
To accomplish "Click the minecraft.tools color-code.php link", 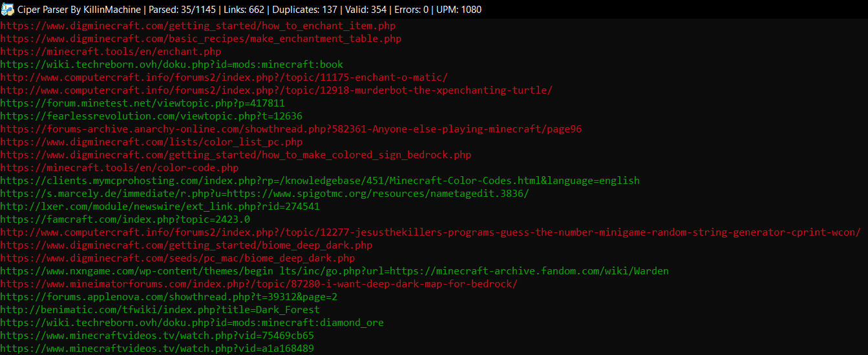I will [x=120, y=168].
